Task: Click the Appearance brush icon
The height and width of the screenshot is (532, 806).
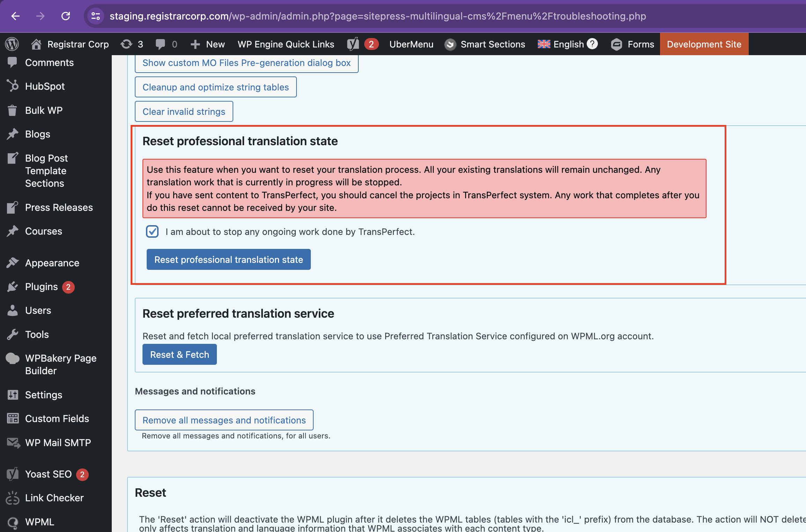Action: point(13,263)
